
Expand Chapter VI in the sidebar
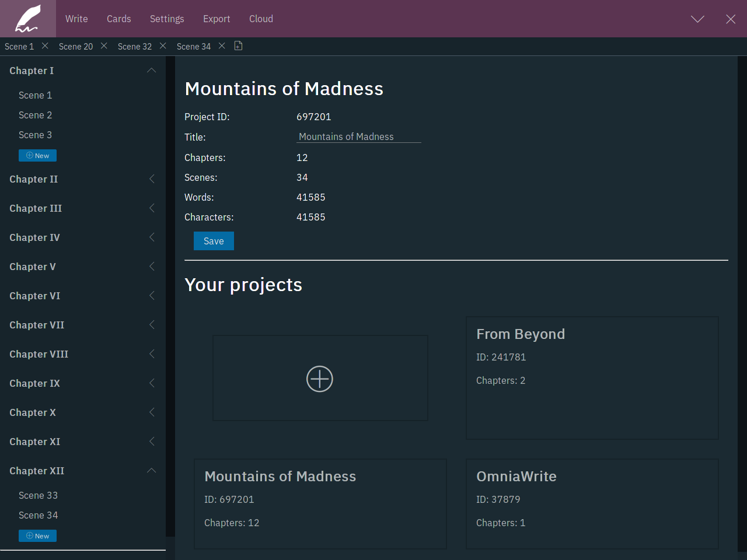click(152, 296)
